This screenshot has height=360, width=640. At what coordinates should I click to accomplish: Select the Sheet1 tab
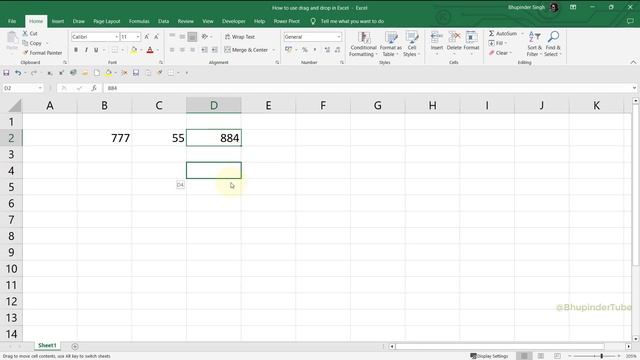47,345
